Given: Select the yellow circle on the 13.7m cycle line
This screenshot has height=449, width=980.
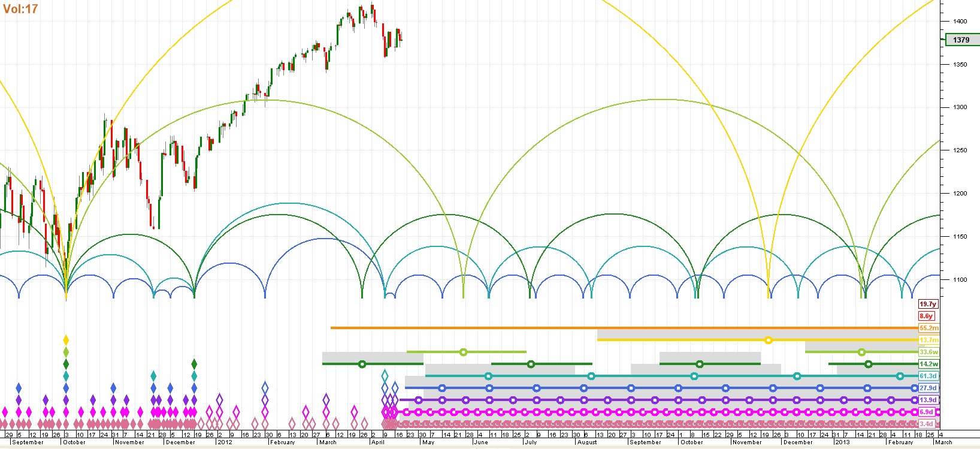Looking at the screenshot, I should coord(769,340).
